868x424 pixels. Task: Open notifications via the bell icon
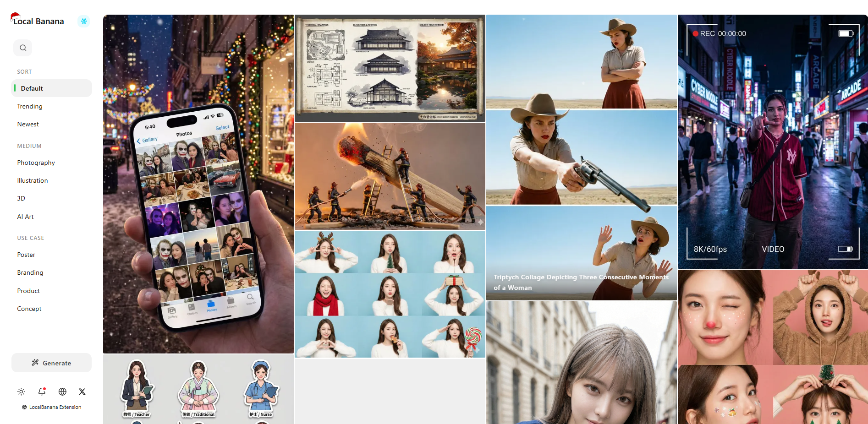tap(42, 391)
